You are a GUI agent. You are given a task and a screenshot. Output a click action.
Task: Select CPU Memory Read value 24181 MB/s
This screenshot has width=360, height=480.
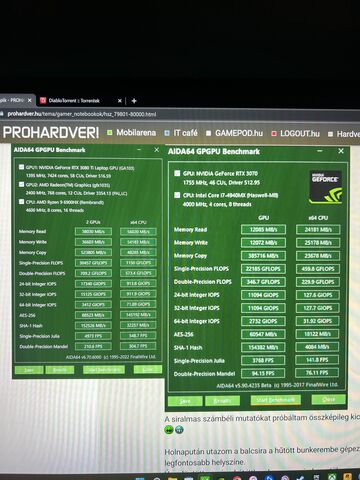tap(318, 230)
